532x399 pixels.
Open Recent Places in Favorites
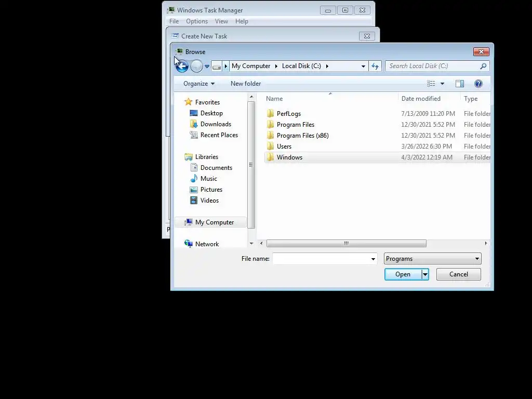pyautogui.click(x=219, y=135)
